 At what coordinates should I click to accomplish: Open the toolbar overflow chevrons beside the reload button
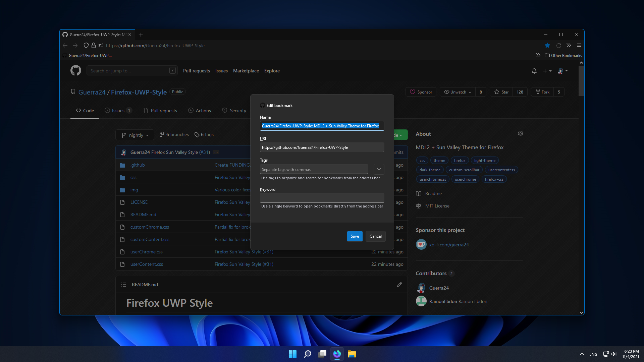coord(569,46)
